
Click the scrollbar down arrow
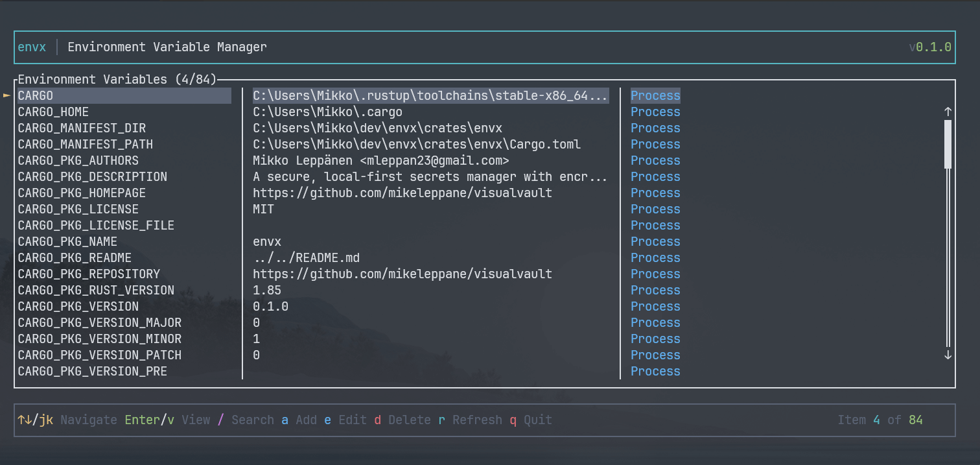(x=948, y=355)
